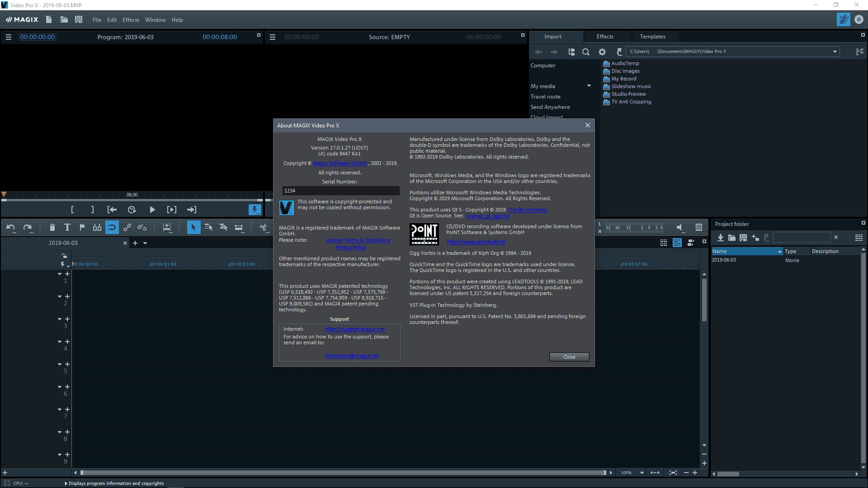This screenshot has width=868, height=488.
Task: Open The Qt Company link
Action: click(x=527, y=210)
